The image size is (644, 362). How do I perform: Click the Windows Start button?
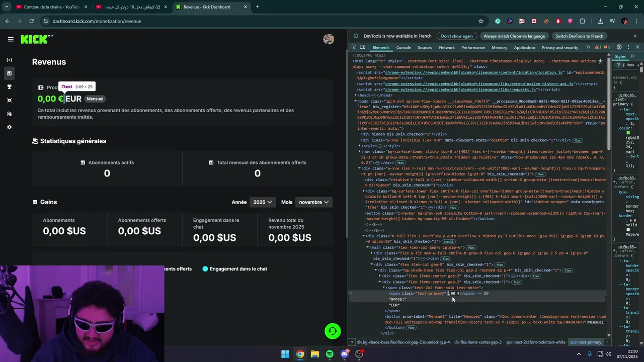(285, 354)
